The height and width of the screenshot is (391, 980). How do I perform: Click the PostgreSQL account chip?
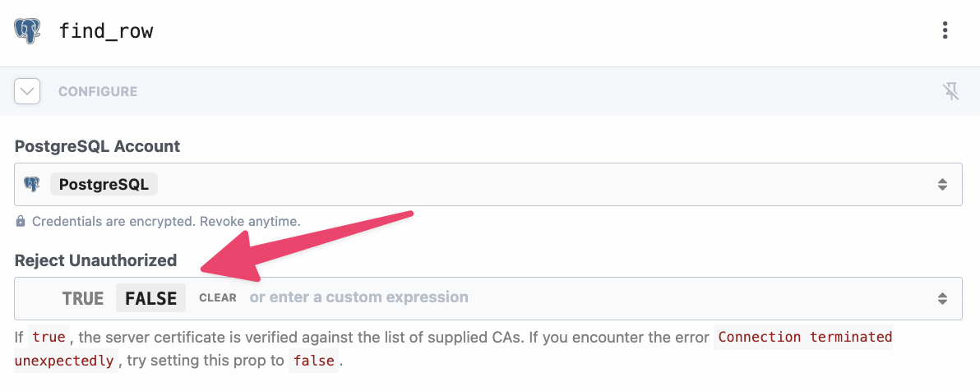(104, 184)
